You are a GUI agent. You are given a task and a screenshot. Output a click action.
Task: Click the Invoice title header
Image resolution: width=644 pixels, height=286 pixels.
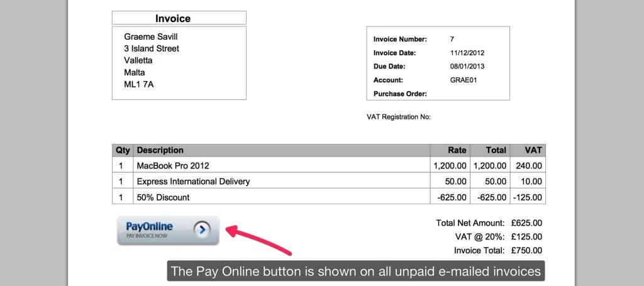[x=173, y=19]
